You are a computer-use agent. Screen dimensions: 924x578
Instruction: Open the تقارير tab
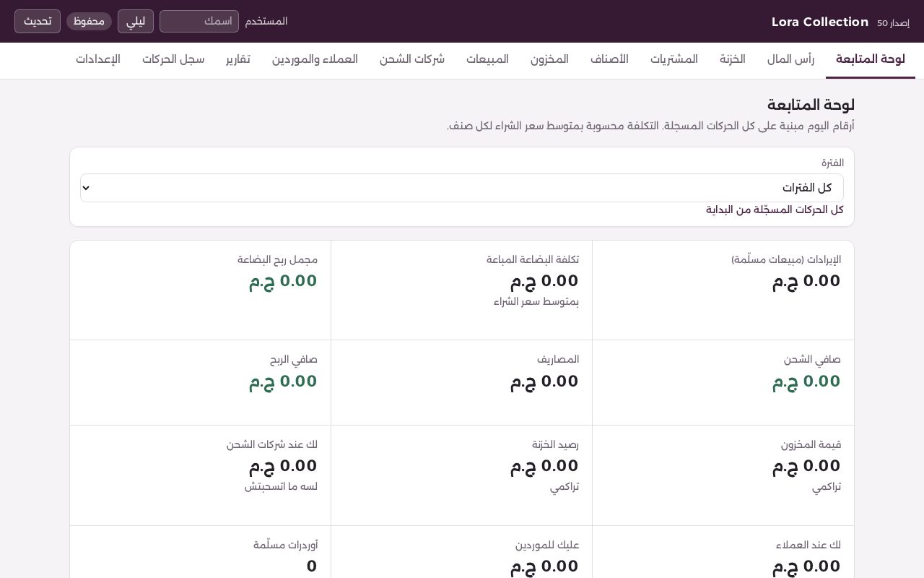(238, 59)
